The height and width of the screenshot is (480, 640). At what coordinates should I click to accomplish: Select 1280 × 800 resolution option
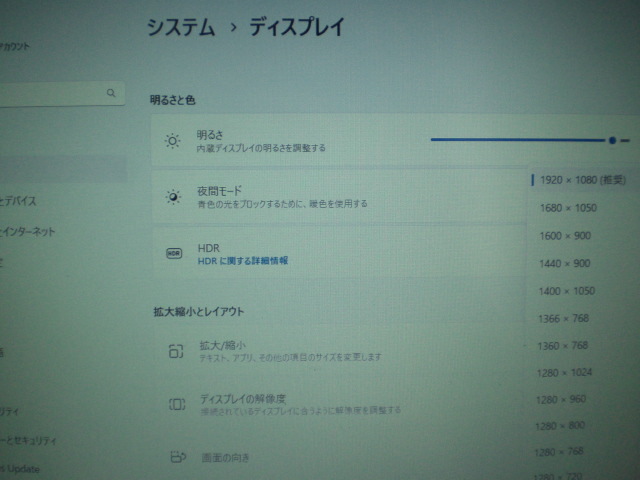[560, 426]
